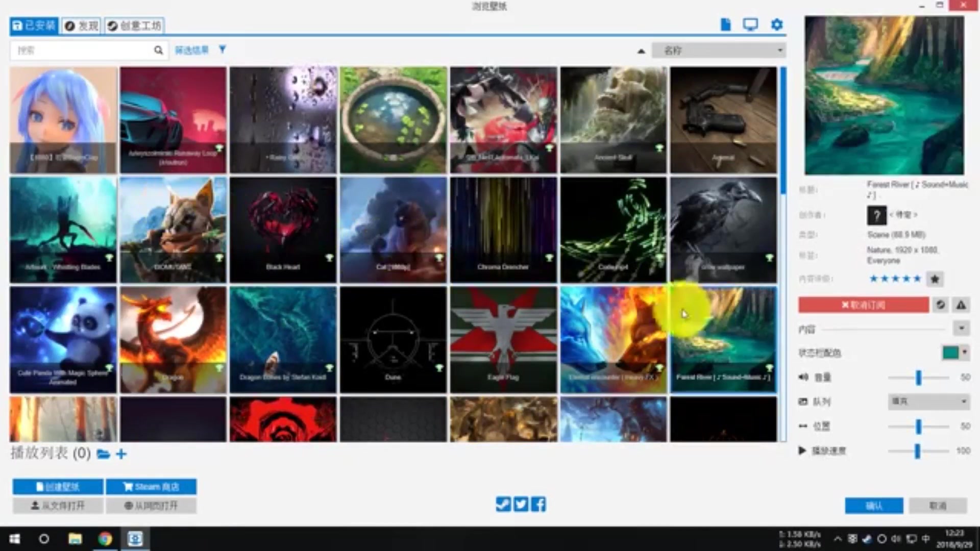
Task: Open File Explorer from taskbar
Action: [75, 539]
